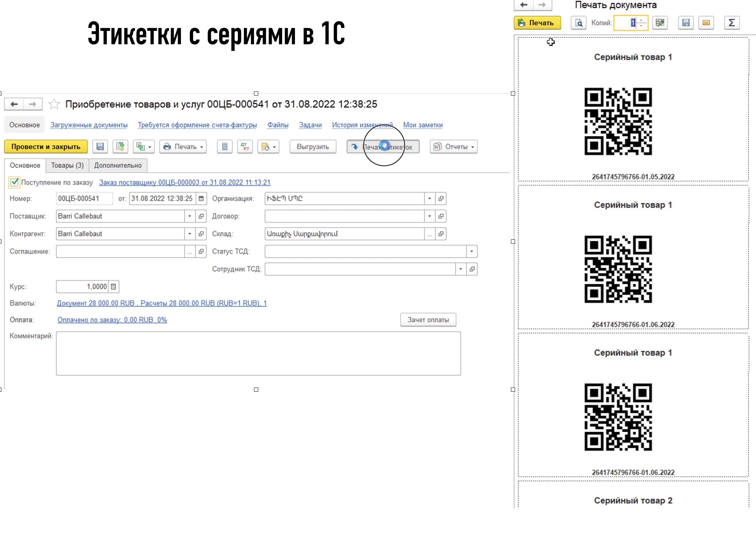
Task: Open the Мои заметки section
Action: pyautogui.click(x=423, y=125)
